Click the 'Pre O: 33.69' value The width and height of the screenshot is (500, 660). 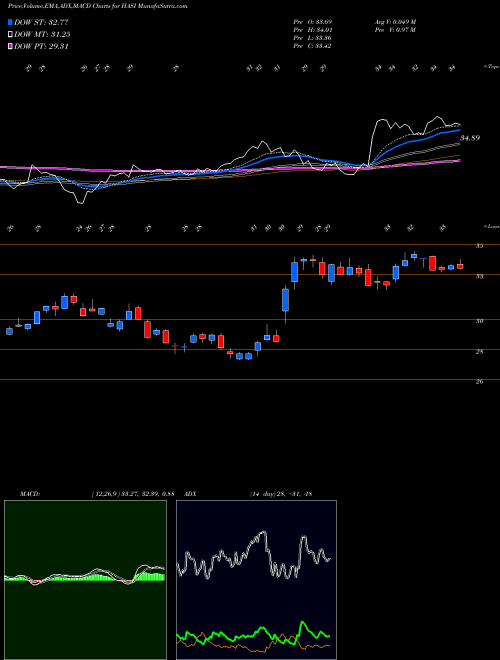tap(313, 22)
